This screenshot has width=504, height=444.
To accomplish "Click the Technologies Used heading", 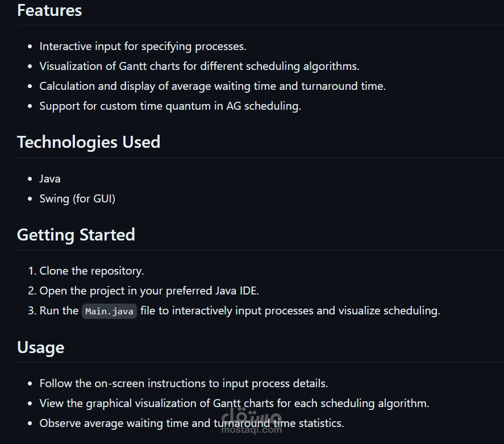I will tap(89, 142).
